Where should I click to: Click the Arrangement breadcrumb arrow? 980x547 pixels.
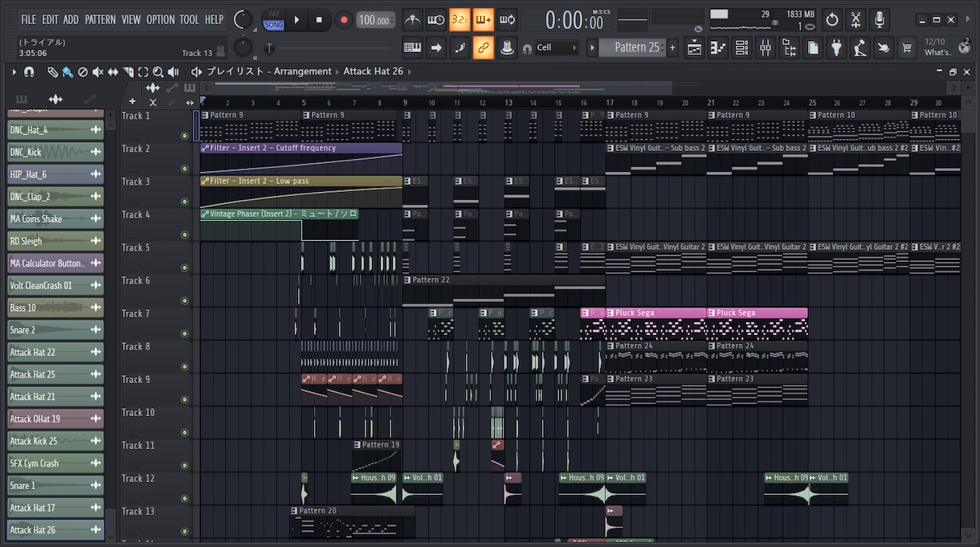337,71
